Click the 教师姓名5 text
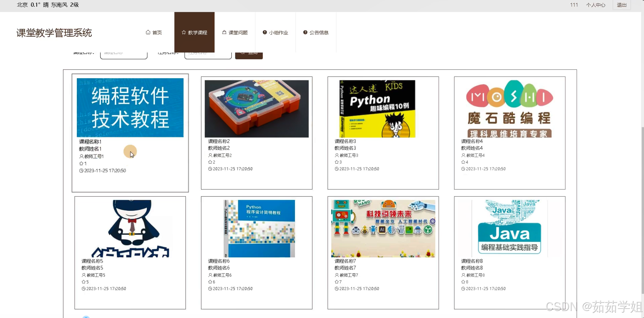The image size is (644, 318). [x=92, y=268]
